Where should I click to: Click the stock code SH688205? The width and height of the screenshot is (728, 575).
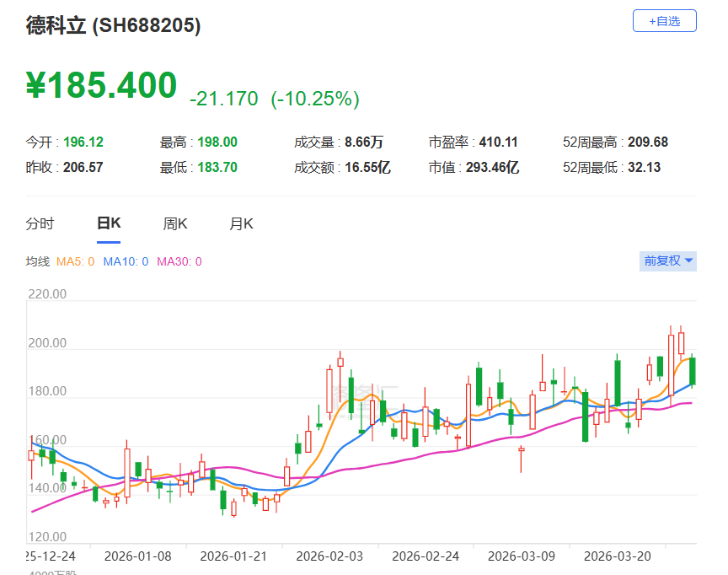pos(147,25)
